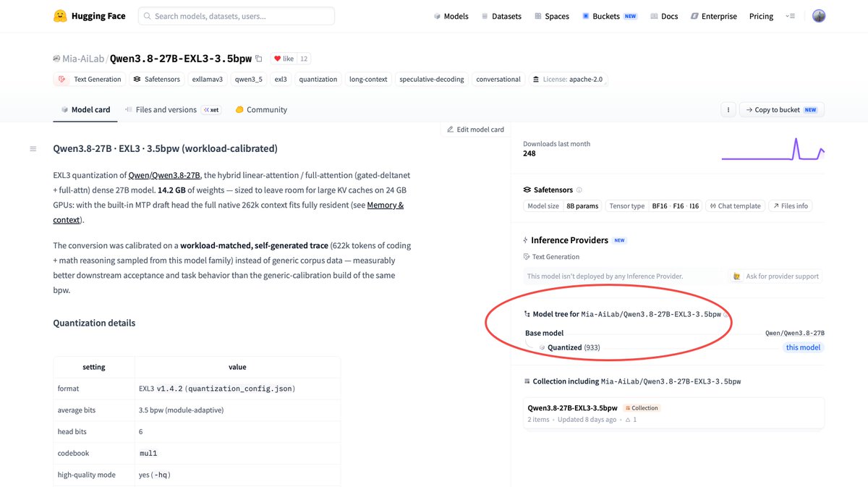Click the three-dot model options button
Screen dimensions: 868x487
point(728,110)
